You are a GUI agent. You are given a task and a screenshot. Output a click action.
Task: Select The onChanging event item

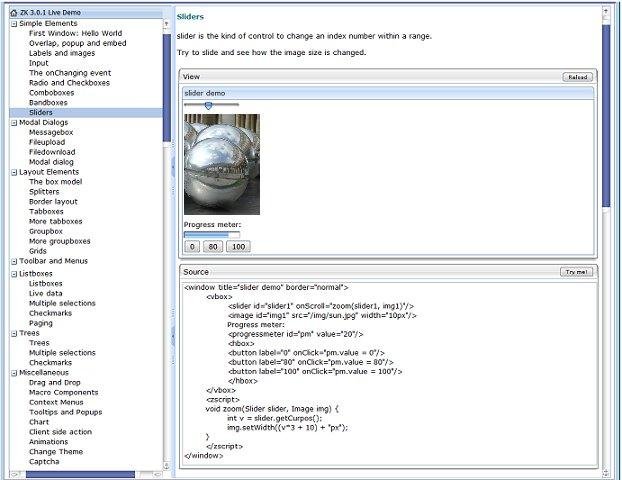click(70, 73)
